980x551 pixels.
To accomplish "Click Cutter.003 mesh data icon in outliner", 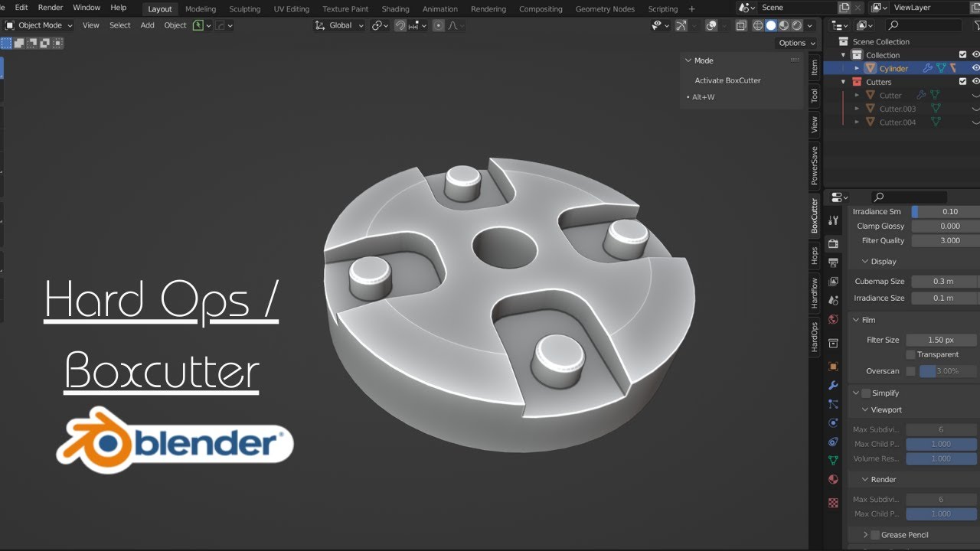I will [936, 109].
